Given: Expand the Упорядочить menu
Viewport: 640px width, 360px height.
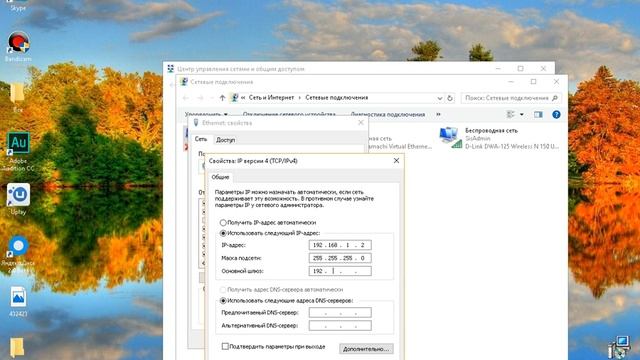Looking at the screenshot, I should (206, 114).
